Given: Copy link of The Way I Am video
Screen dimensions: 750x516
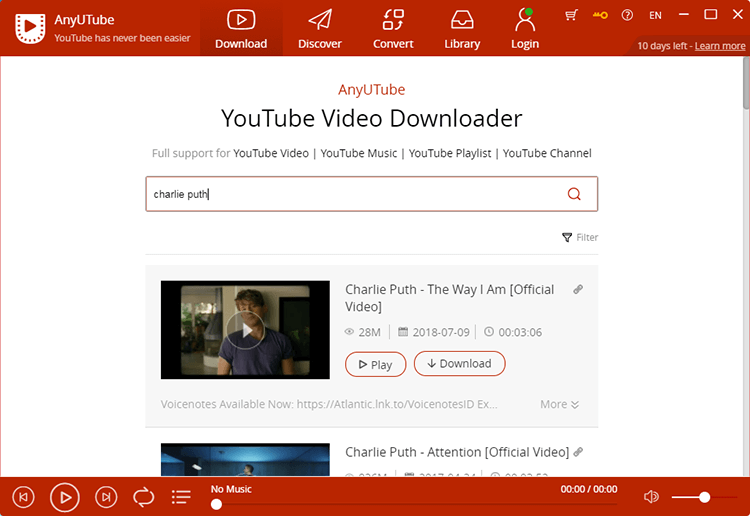Looking at the screenshot, I should [x=578, y=289].
